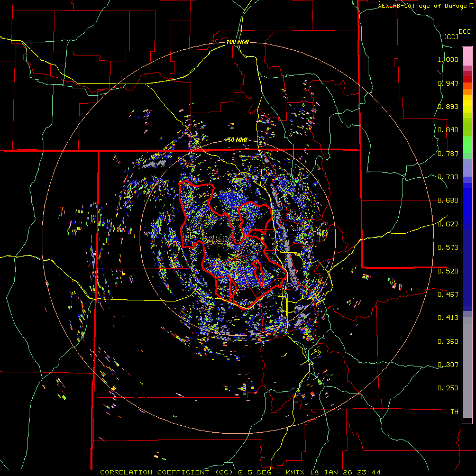Click the 0.413 color scale label
Screen dimensions: 476x476
coord(448,318)
